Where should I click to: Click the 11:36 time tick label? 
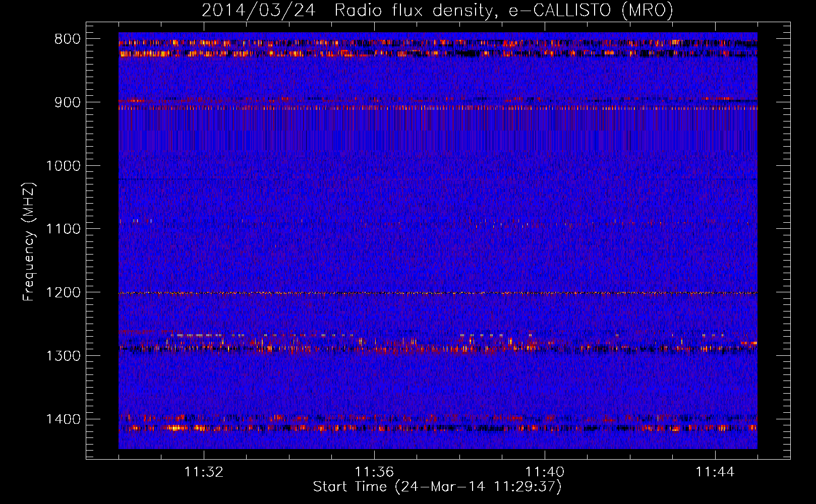pos(374,472)
